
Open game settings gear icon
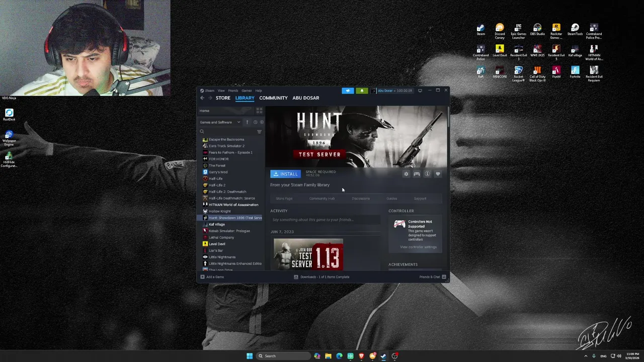click(x=406, y=174)
